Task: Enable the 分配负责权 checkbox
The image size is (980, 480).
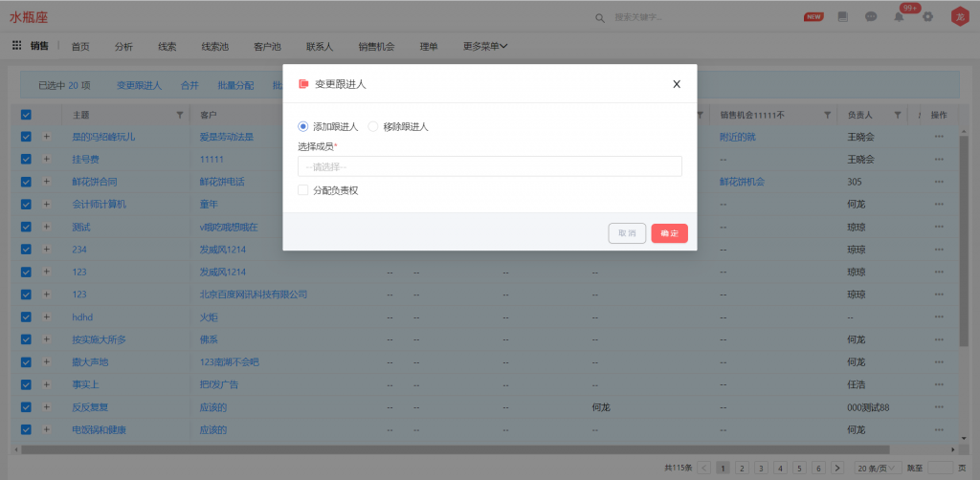Action: click(x=303, y=190)
